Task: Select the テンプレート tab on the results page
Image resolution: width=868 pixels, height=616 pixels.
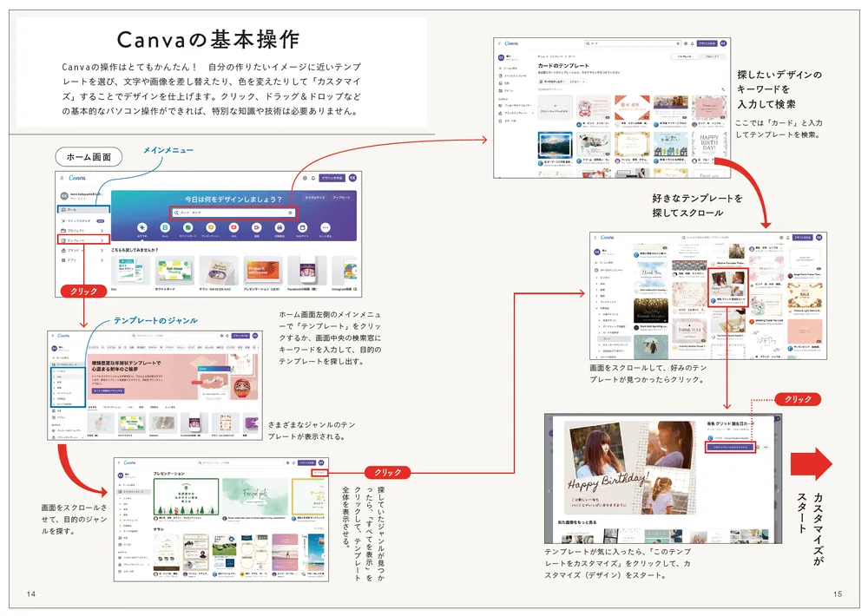Action: click(685, 56)
